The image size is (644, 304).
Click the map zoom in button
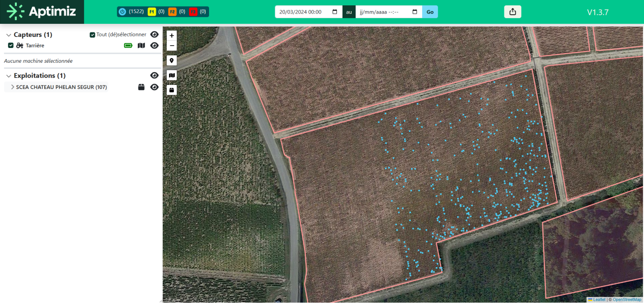point(172,36)
